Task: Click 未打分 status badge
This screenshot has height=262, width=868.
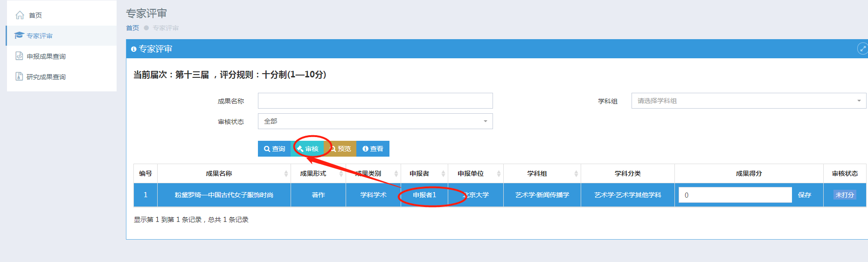Action: click(845, 195)
